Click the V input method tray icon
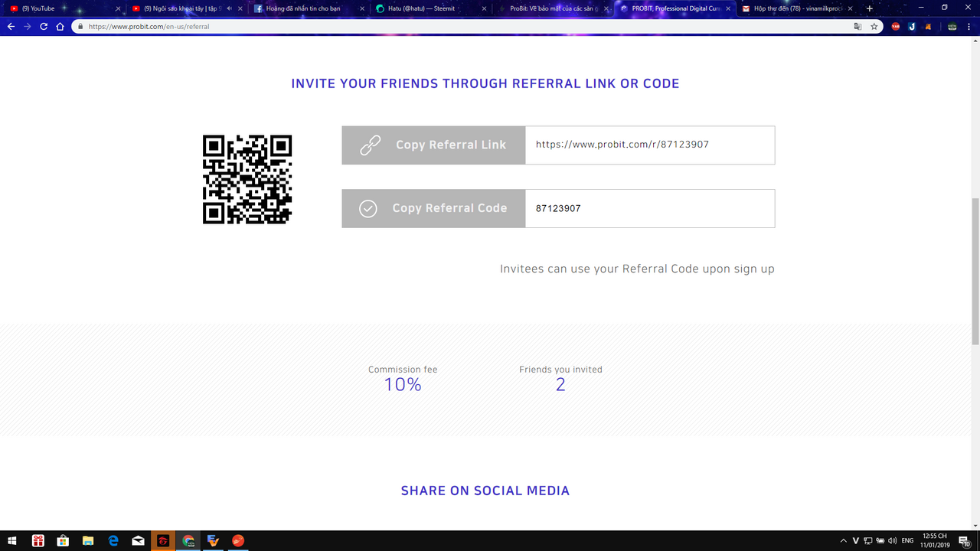Screen dimensions: 980x551 (856, 541)
